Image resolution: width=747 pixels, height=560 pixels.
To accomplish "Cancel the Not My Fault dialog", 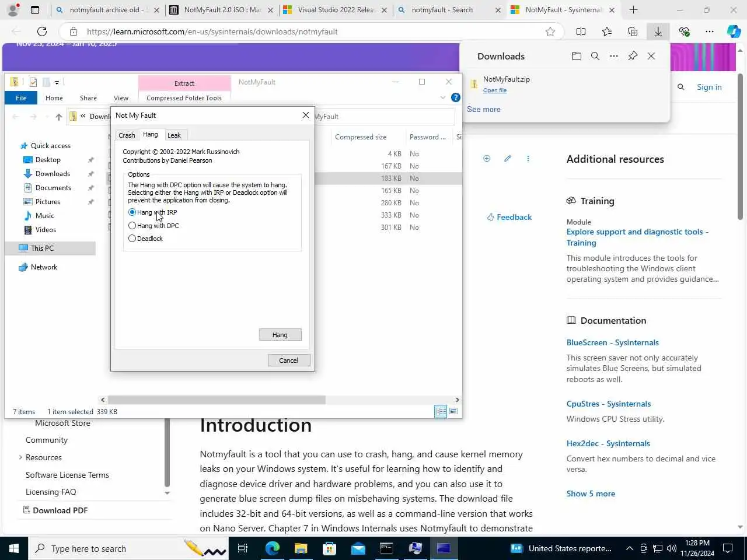I will point(289,360).
